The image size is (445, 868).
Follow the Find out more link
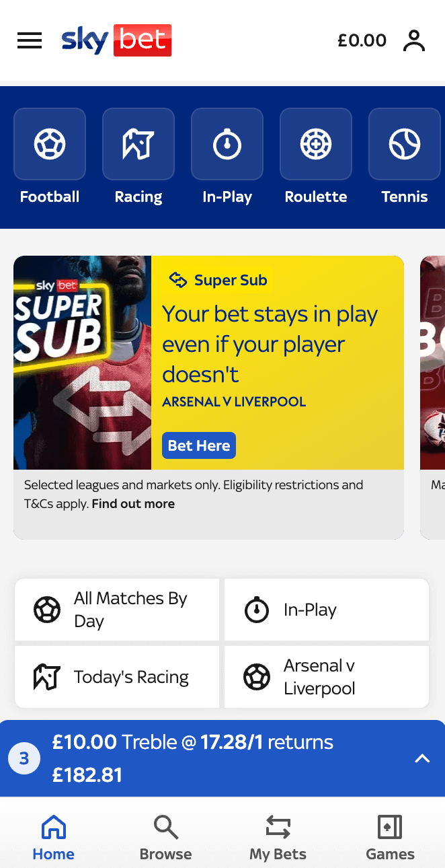pyautogui.click(x=133, y=504)
